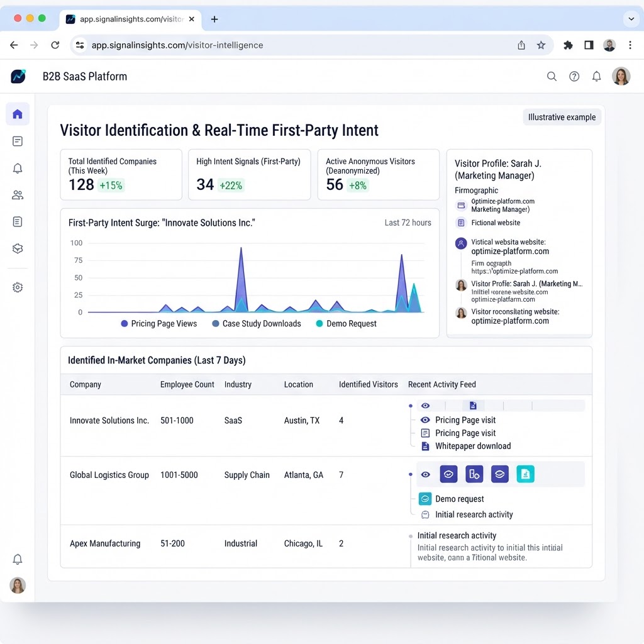Screen dimensions: 644x644
Task: Open a new browser tab
Action: [214, 19]
